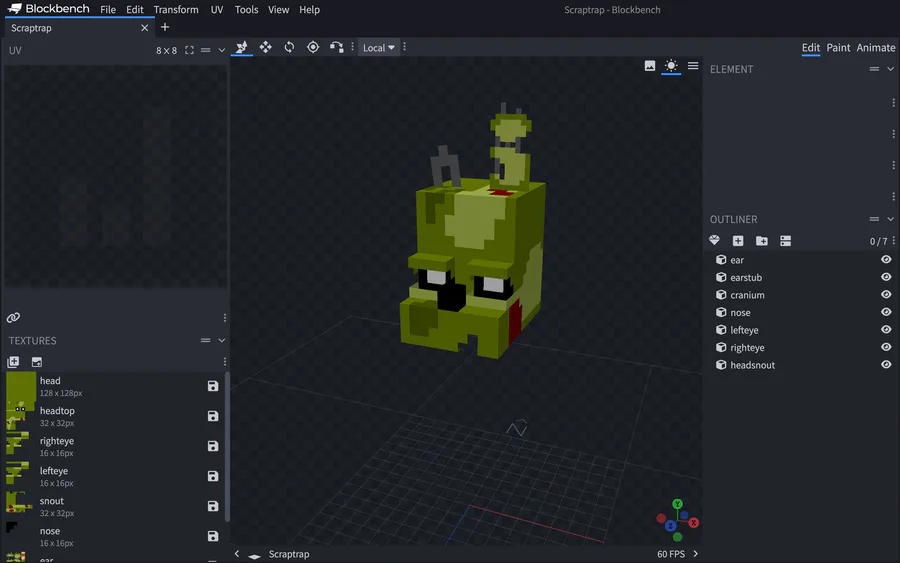Hide the ear element
900x563 pixels.
tap(886, 259)
